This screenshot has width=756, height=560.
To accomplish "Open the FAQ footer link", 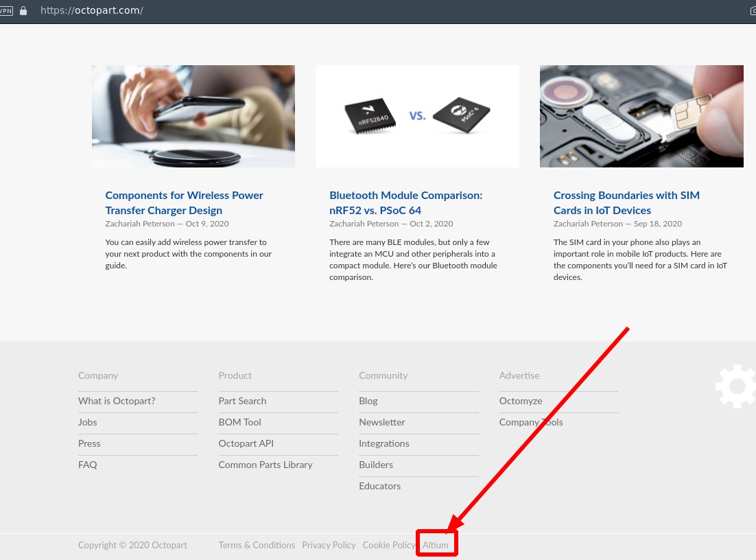I will click(x=87, y=465).
